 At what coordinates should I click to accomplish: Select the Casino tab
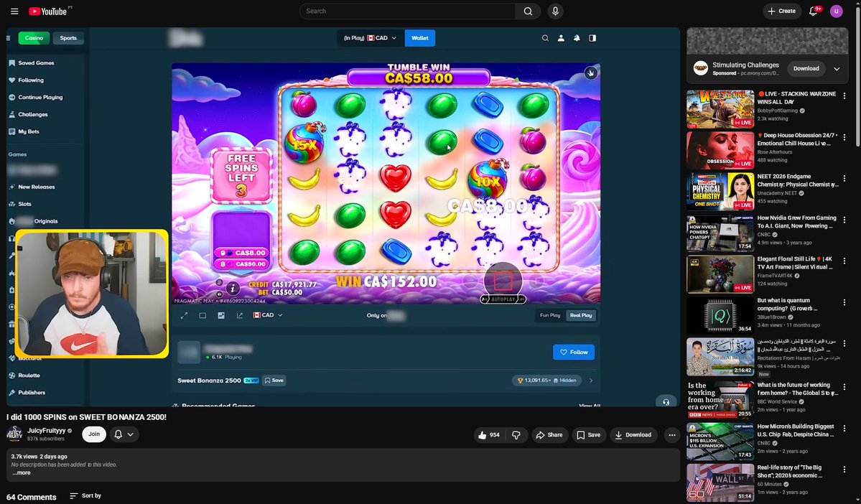coord(34,38)
